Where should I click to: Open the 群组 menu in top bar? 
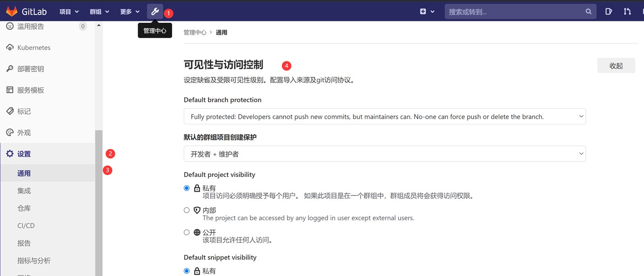[99, 12]
